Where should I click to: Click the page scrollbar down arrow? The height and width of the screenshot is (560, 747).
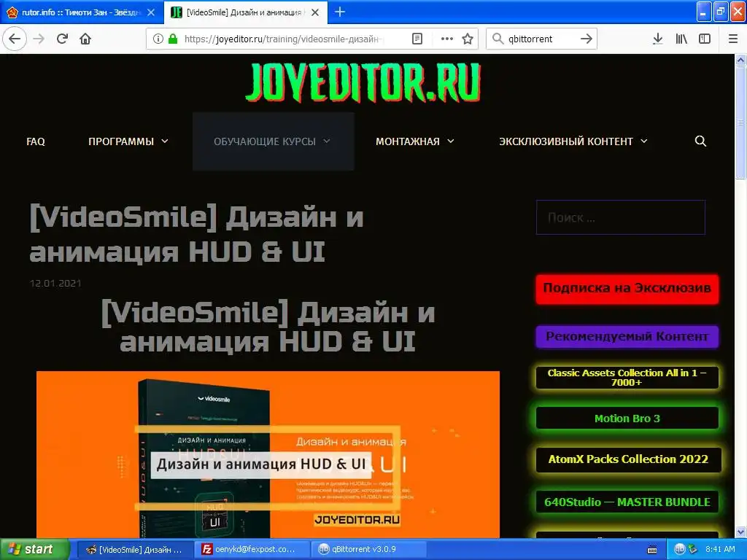pyautogui.click(x=741, y=532)
